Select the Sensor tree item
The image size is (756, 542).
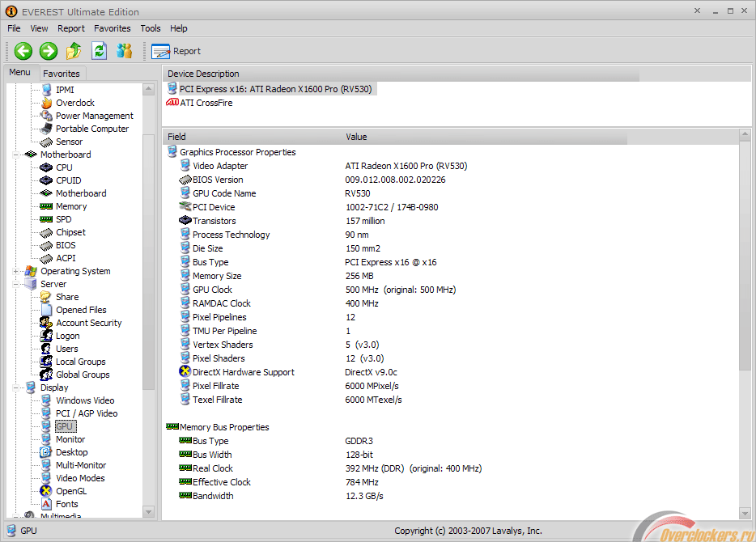click(69, 142)
